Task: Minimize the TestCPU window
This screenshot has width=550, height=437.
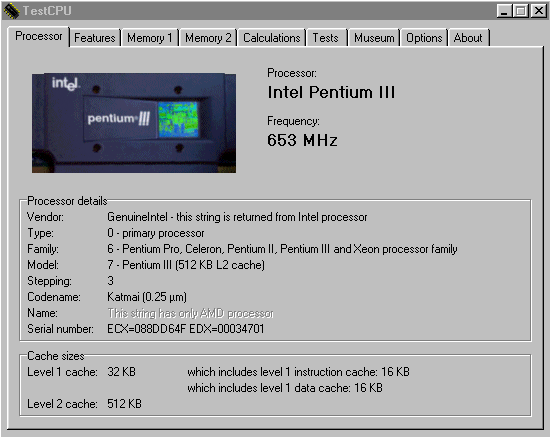Action: (504, 11)
